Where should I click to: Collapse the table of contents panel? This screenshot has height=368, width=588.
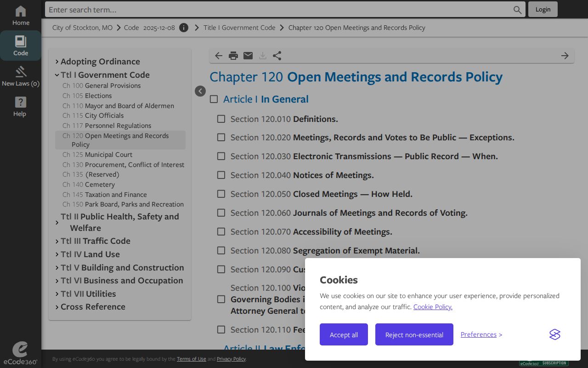[x=200, y=91]
